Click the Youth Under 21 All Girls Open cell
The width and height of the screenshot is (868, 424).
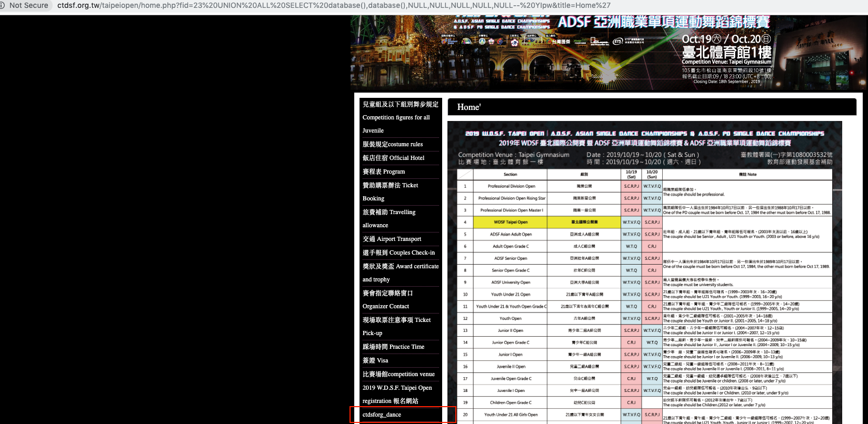pyautogui.click(x=511, y=415)
